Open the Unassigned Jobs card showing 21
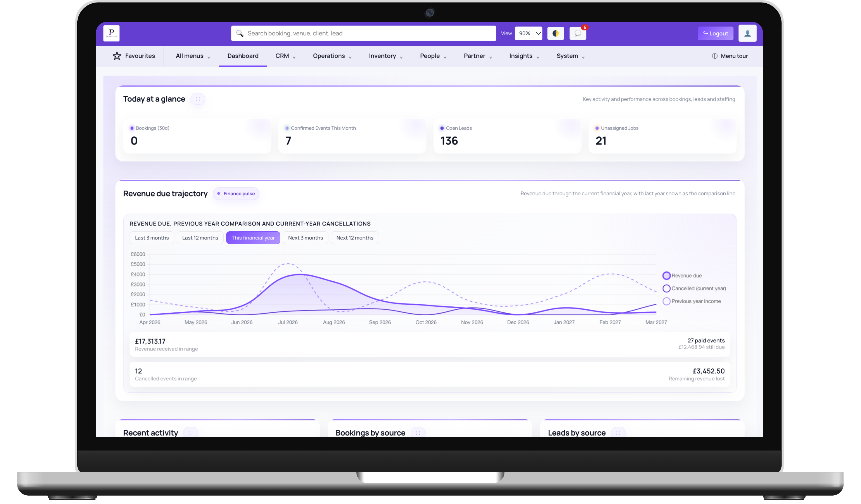This screenshot has width=861, height=504. coord(663,136)
